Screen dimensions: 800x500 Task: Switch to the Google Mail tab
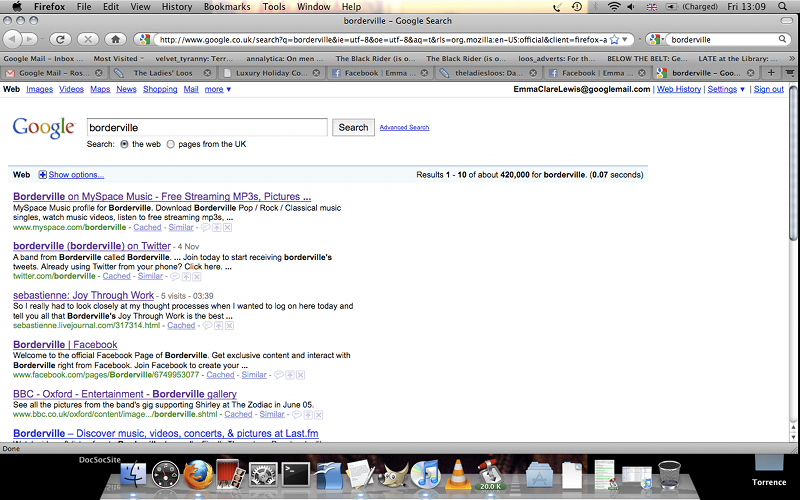click(54, 73)
